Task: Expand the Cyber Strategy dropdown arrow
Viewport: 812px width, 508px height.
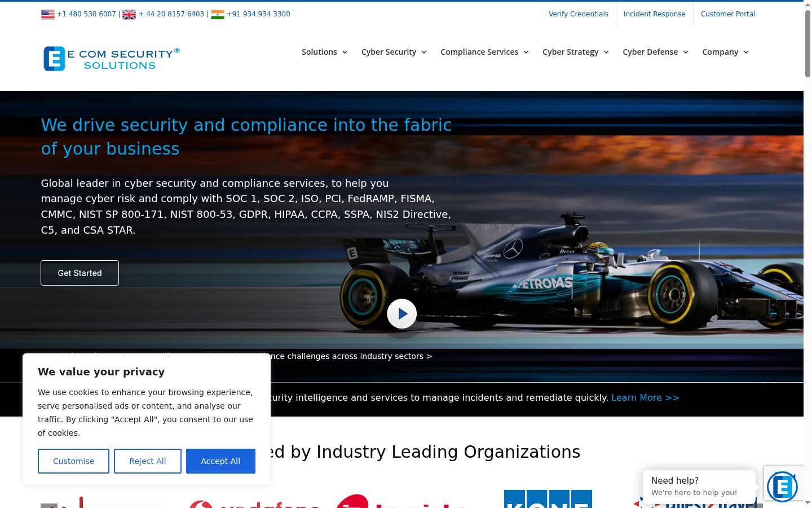Action: [x=606, y=52]
